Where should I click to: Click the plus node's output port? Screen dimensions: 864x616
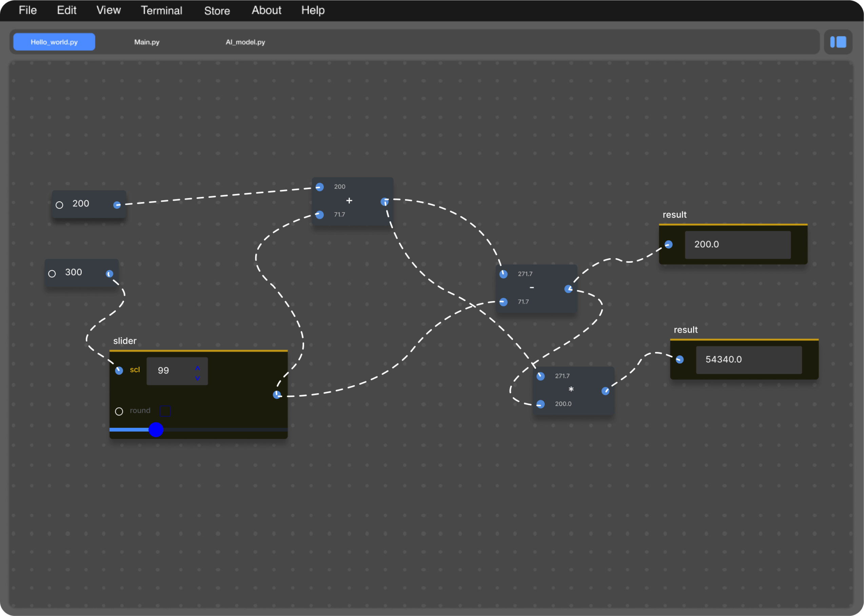384,201
